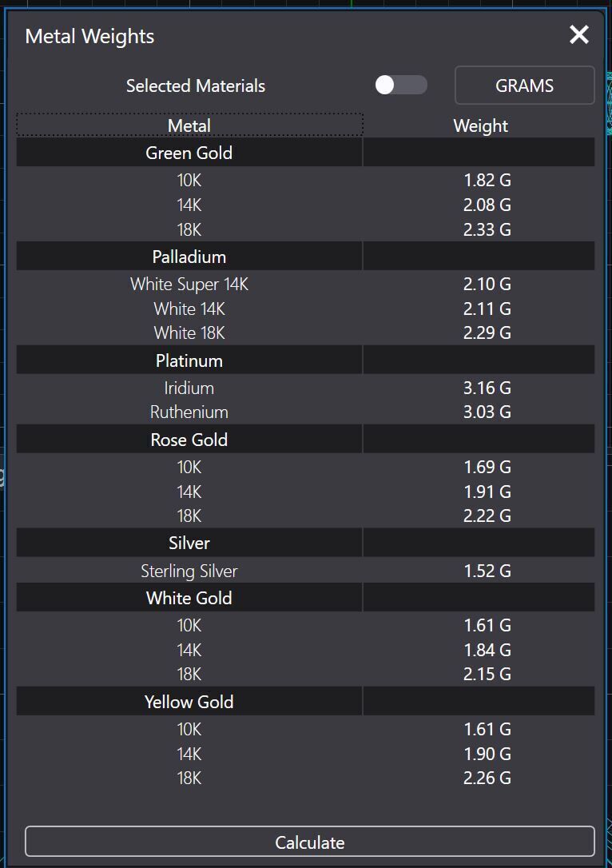Click the Iridium platinum row
Image resolution: width=612 pixels, height=868 pixels.
pyautogui.click(x=189, y=388)
